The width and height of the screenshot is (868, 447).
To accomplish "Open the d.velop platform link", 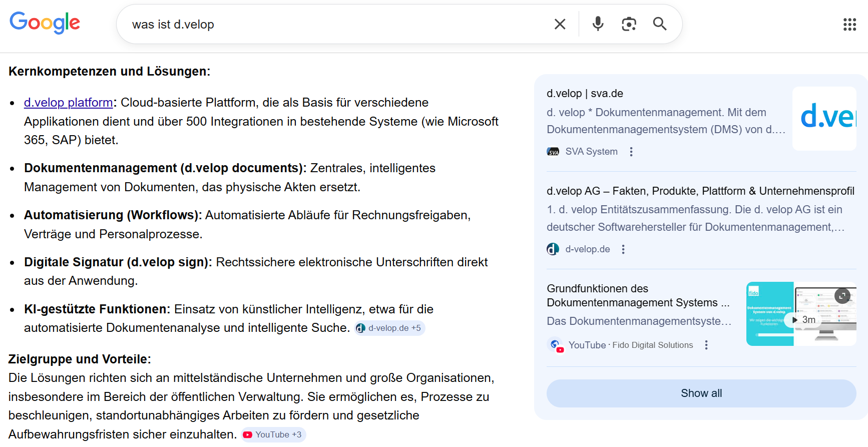I will click(x=69, y=103).
